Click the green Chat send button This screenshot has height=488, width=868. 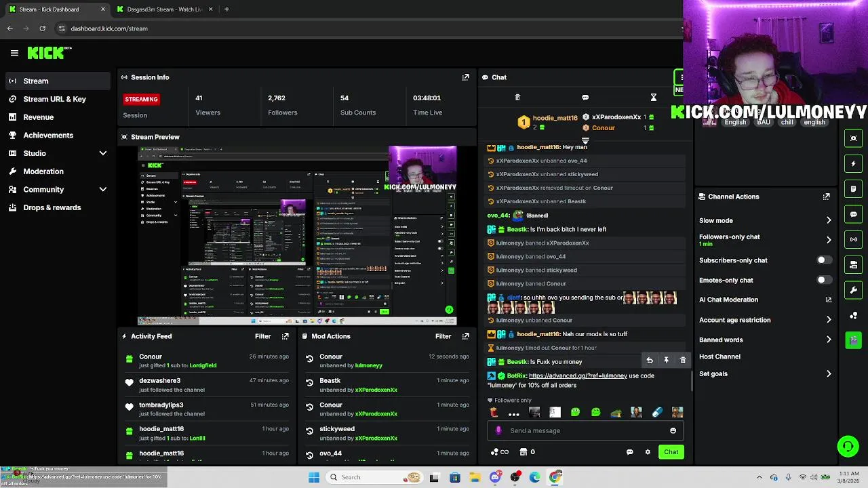[671, 452]
